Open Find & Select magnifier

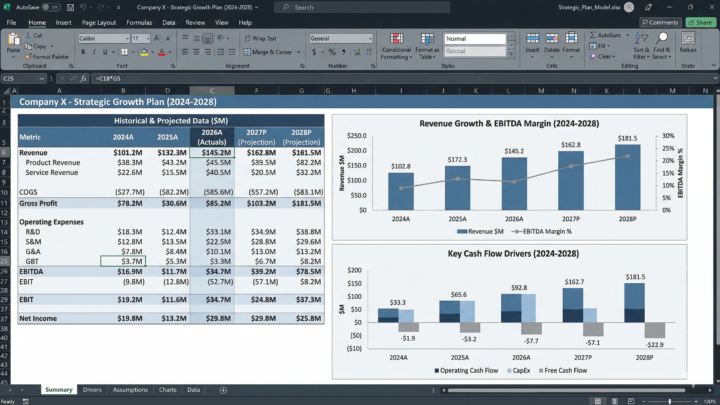[x=662, y=39]
